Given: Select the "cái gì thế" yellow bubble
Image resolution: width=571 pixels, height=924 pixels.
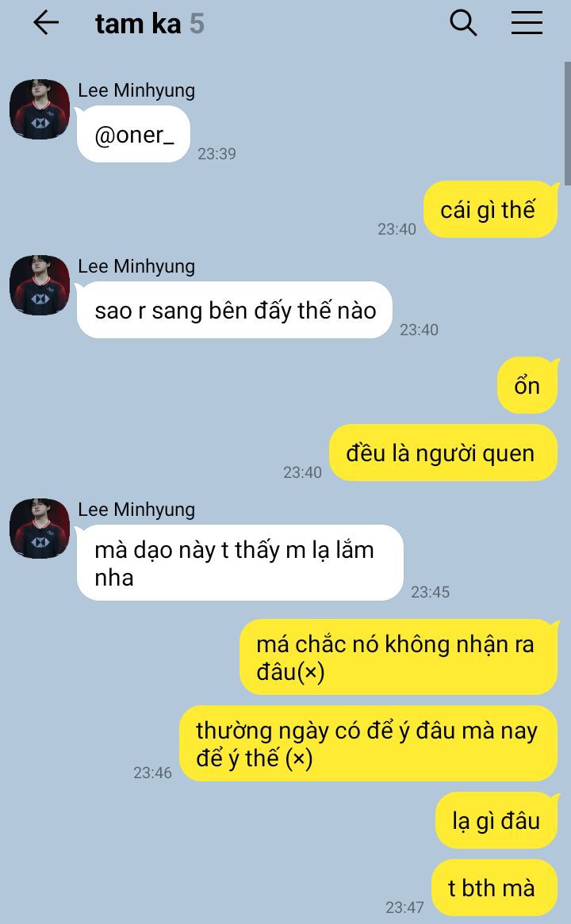Looking at the screenshot, I should [x=491, y=209].
